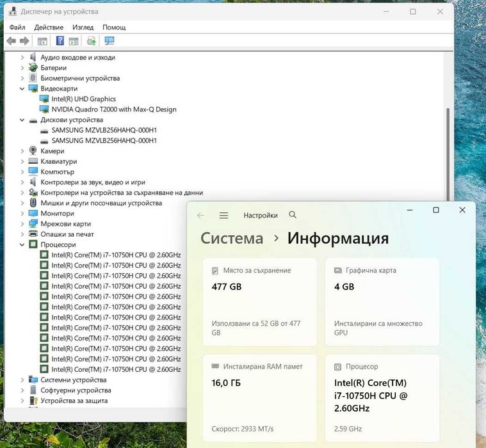This screenshot has height=448, width=486.
Task: Click the Монитори category icon
Action: pos(33,213)
